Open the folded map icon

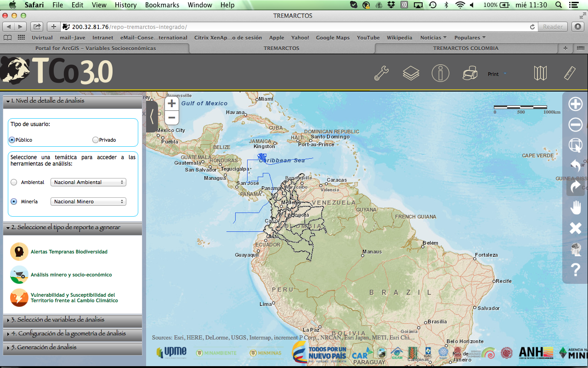point(540,74)
